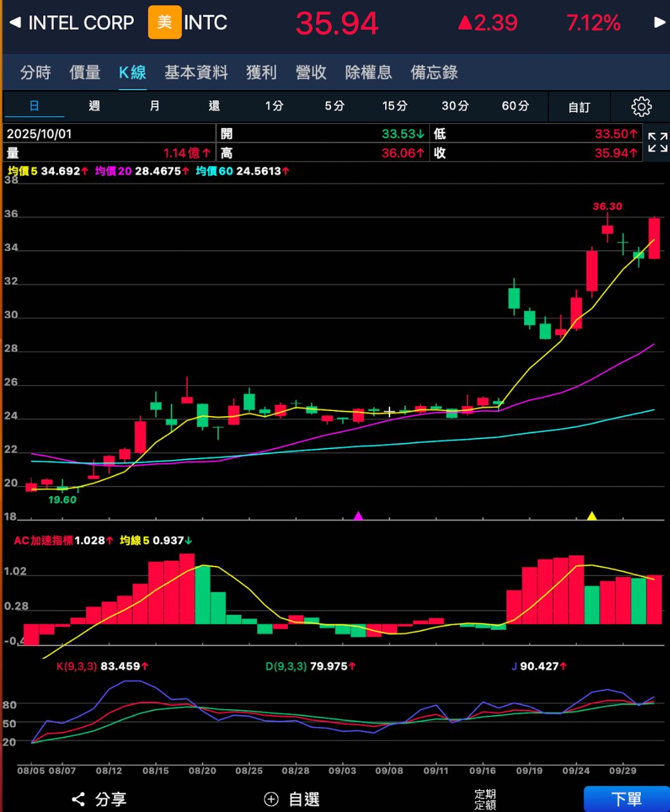
Task: Go to previous stock with left arrow
Action: (x=15, y=23)
